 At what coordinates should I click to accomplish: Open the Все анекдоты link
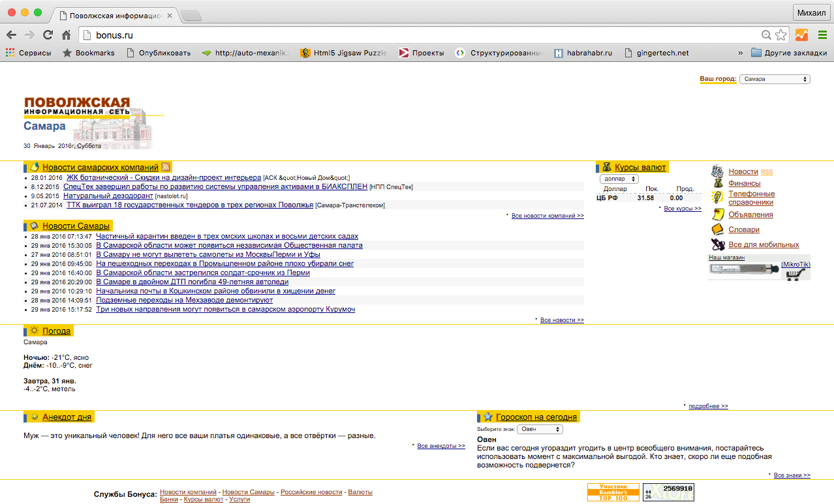(440, 446)
